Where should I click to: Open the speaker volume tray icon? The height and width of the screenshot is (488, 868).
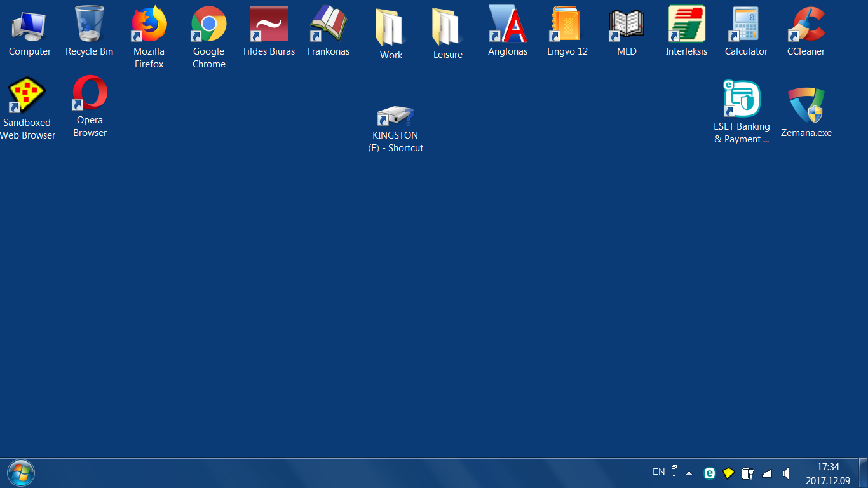coord(787,473)
